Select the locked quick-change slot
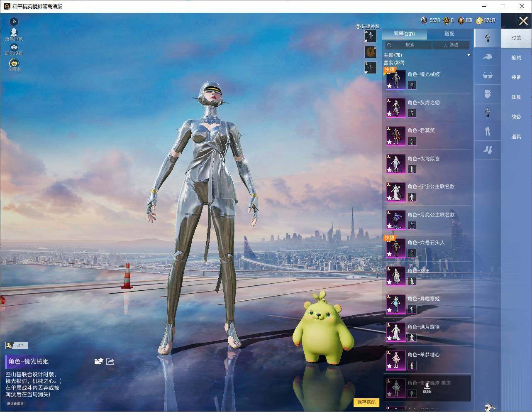 [370, 52]
